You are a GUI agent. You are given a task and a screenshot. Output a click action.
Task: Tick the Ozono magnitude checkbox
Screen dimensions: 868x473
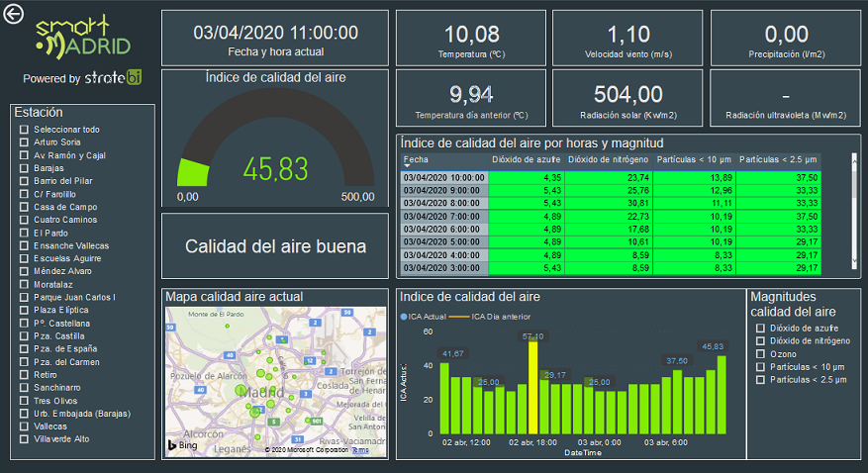tap(760, 353)
